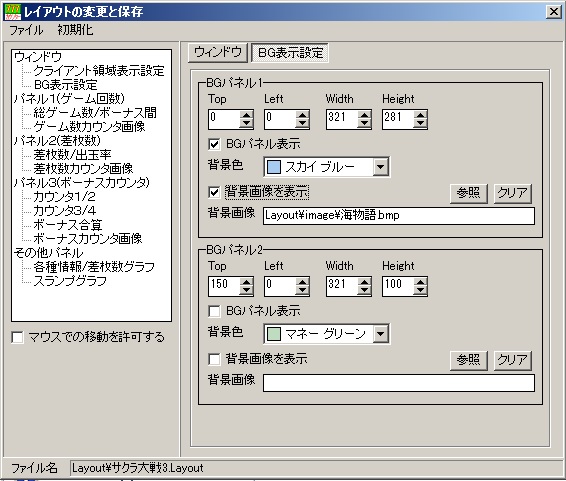Image resolution: width=566 pixels, height=481 pixels.
Task: Enable BGパネル表示 in BGパネル2
Action: tap(214, 311)
